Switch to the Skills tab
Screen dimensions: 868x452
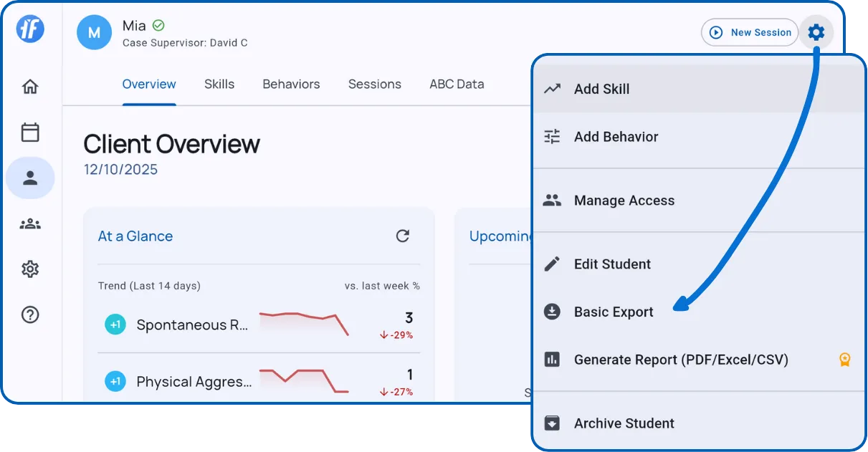click(x=219, y=85)
